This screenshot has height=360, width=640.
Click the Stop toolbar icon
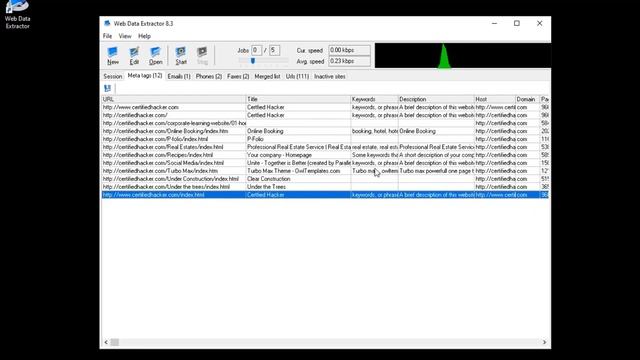(x=202, y=56)
